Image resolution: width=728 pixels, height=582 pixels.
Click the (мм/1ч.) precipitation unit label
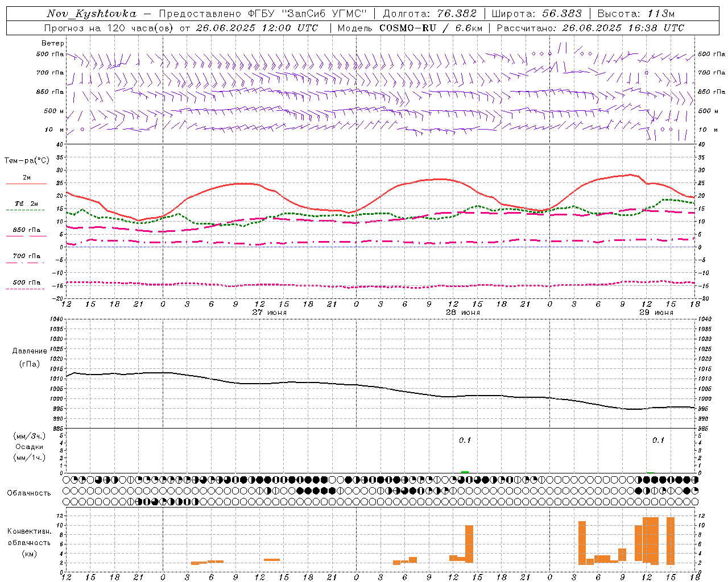[30, 458]
